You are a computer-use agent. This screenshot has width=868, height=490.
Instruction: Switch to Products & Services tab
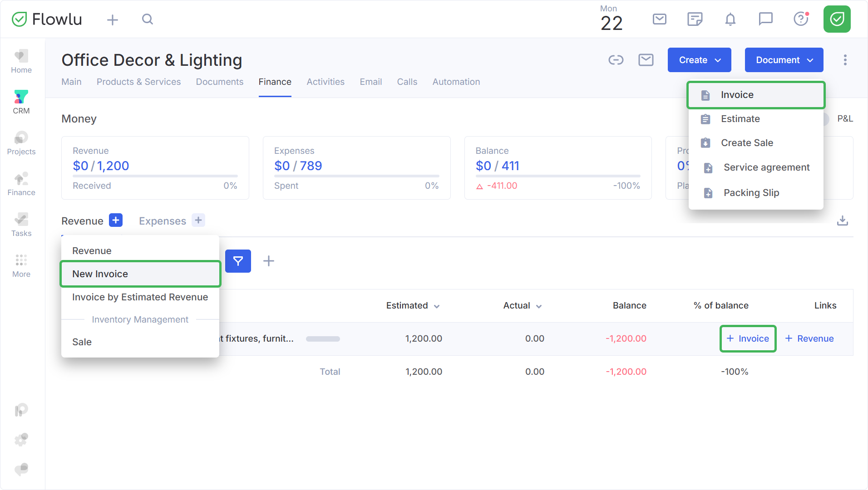pyautogui.click(x=138, y=82)
